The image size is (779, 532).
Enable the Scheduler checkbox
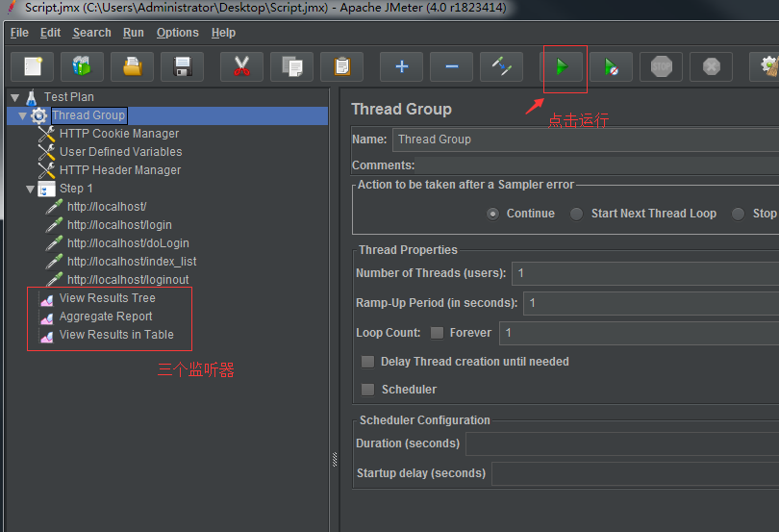point(367,390)
